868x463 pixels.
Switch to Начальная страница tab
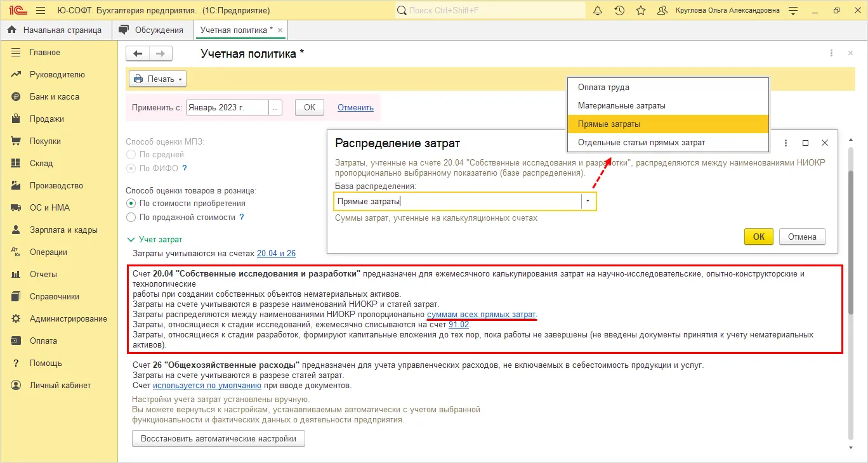(55, 30)
